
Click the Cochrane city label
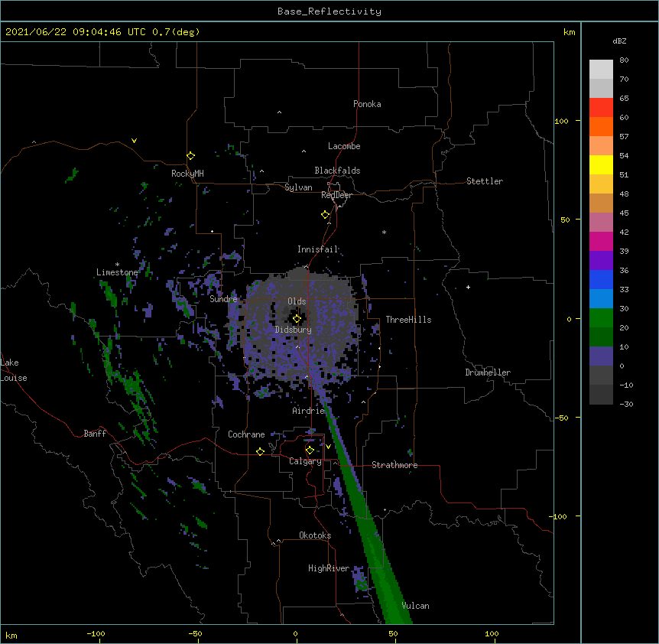point(246,434)
